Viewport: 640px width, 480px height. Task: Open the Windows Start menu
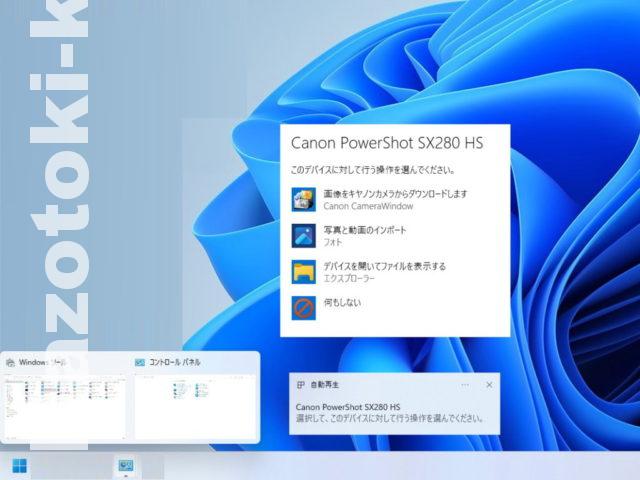tap(20, 465)
